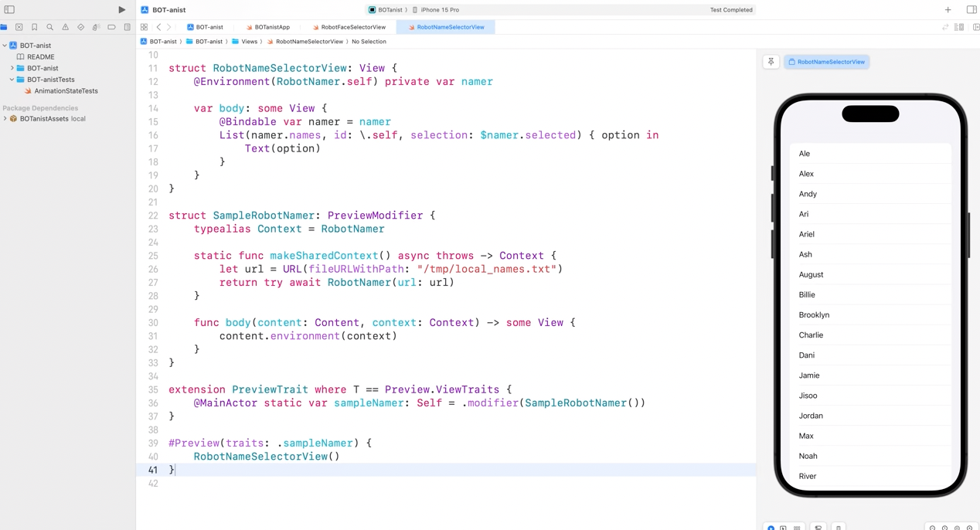980x530 pixels.
Task: Select River in the preview list
Action: tap(870, 476)
